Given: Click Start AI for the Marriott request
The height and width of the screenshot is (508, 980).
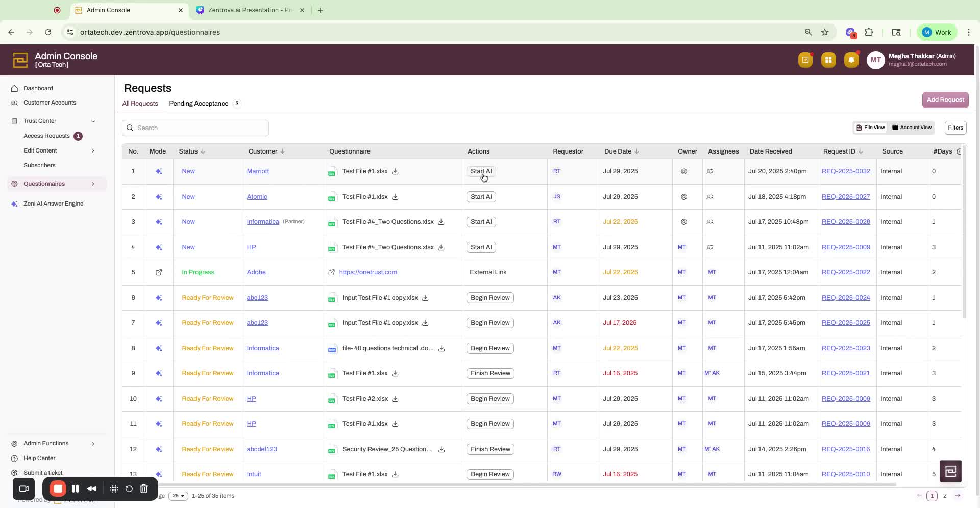Looking at the screenshot, I should pyautogui.click(x=481, y=171).
